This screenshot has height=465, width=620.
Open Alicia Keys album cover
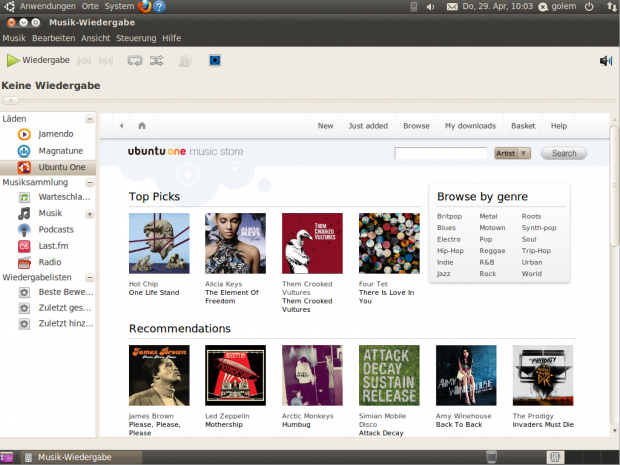(235, 243)
